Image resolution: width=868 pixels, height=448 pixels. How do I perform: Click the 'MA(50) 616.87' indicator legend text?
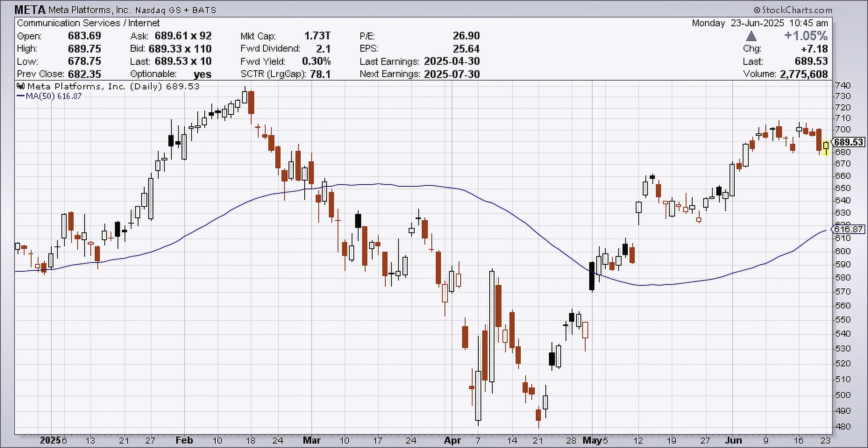53,96
